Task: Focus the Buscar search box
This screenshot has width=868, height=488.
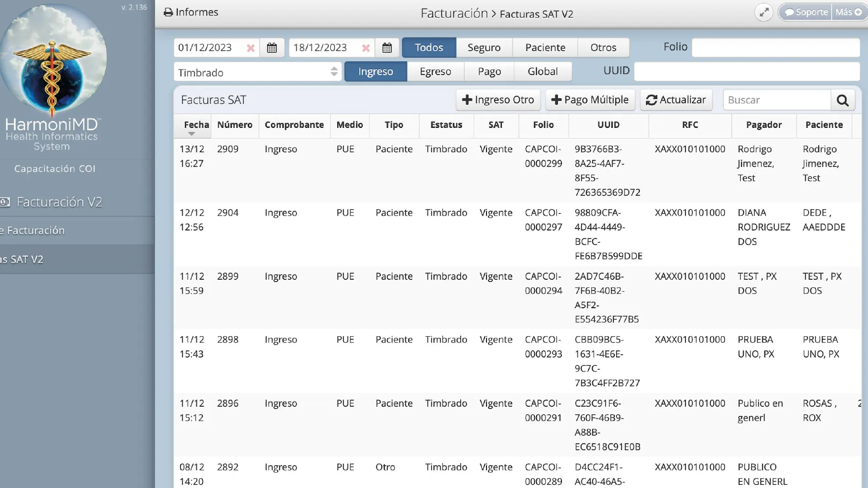Action: point(777,100)
